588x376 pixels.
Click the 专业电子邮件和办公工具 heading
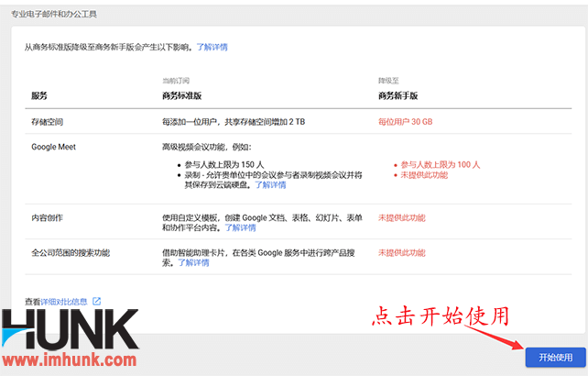pos(54,15)
